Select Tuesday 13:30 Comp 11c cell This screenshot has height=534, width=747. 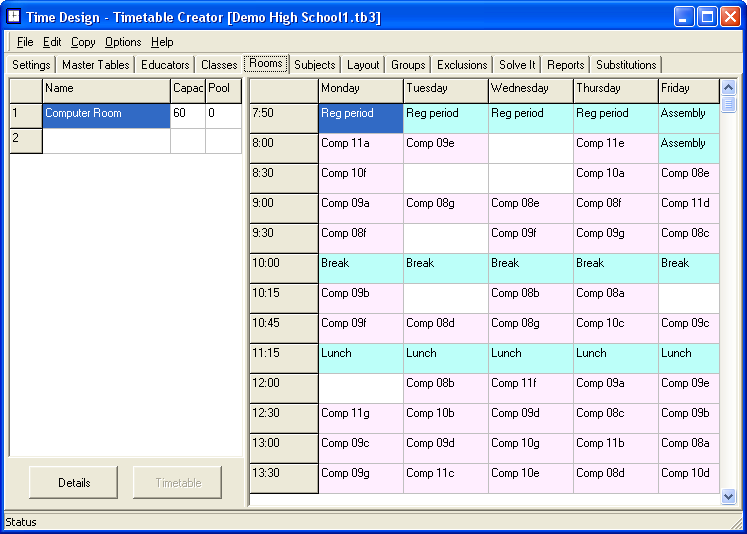[445, 474]
